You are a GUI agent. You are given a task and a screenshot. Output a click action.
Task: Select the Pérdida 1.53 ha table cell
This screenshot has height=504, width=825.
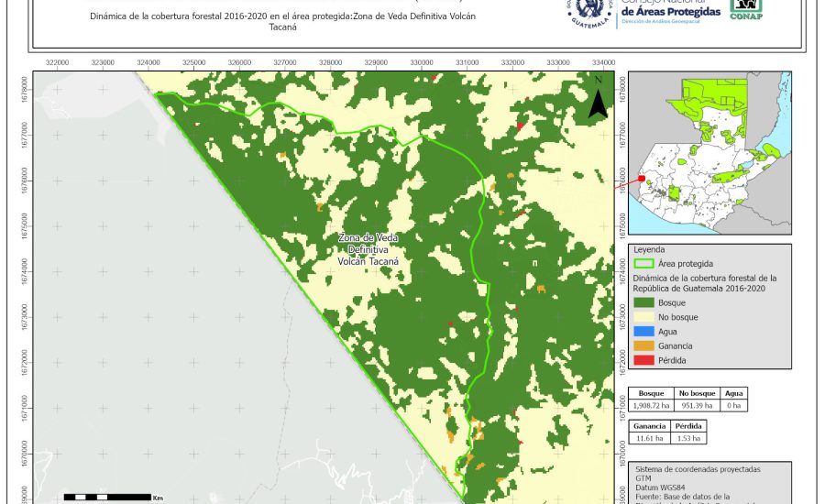coord(689,439)
